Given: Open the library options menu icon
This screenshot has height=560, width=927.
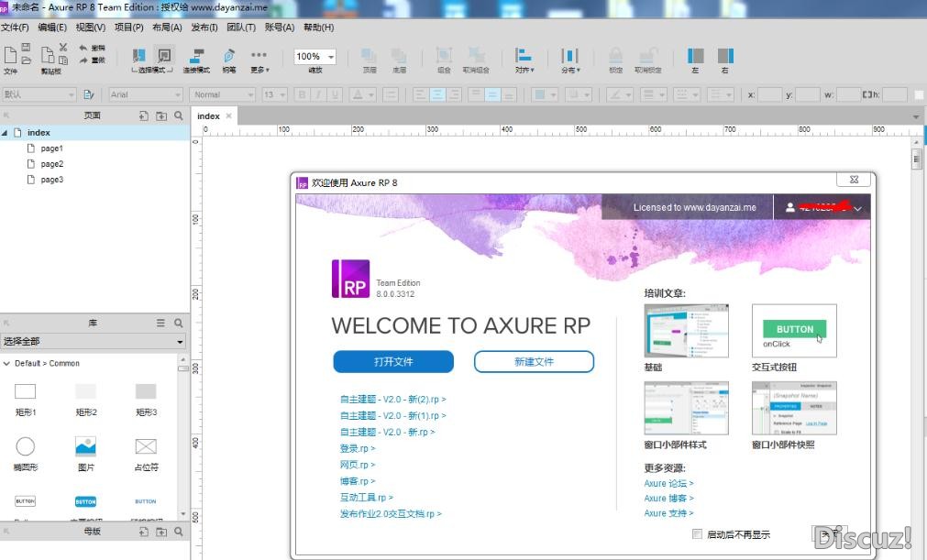Looking at the screenshot, I should click(160, 324).
